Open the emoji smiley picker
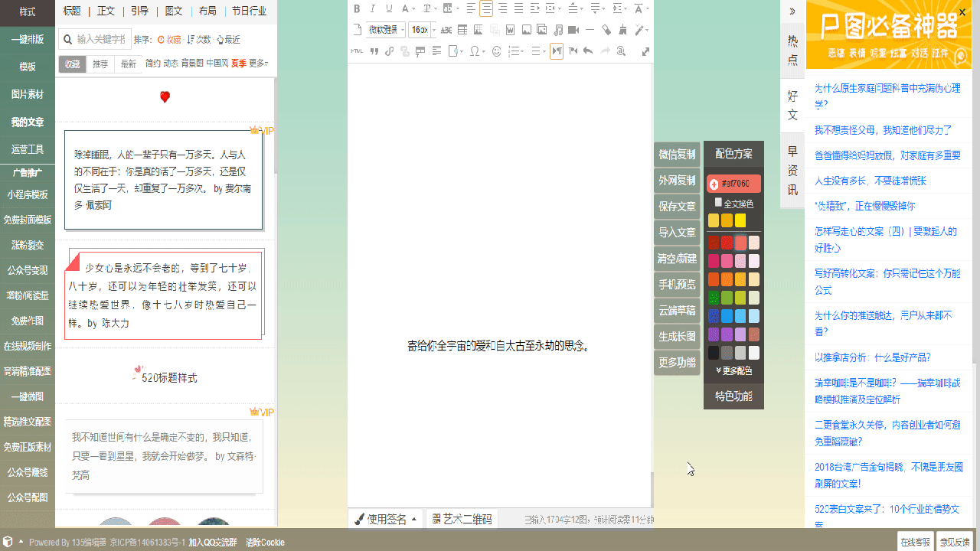Viewport: 980px width, 551px height. coord(496,51)
